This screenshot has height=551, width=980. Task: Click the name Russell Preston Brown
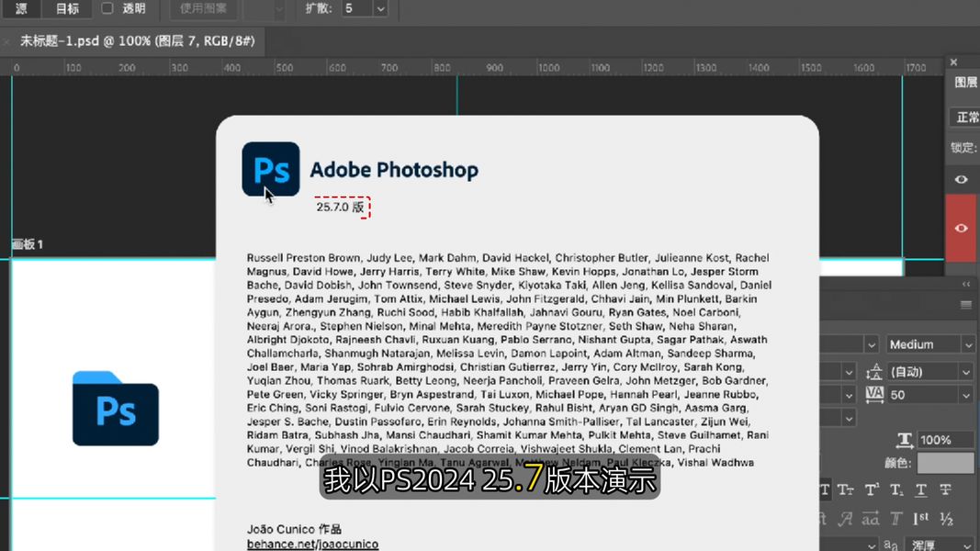[303, 258]
